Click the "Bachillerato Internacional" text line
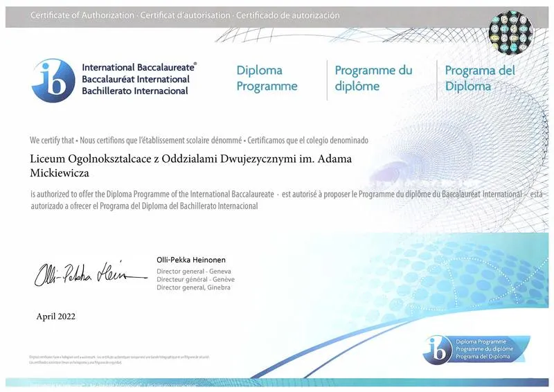This screenshot has width=554, height=392. tap(136, 91)
